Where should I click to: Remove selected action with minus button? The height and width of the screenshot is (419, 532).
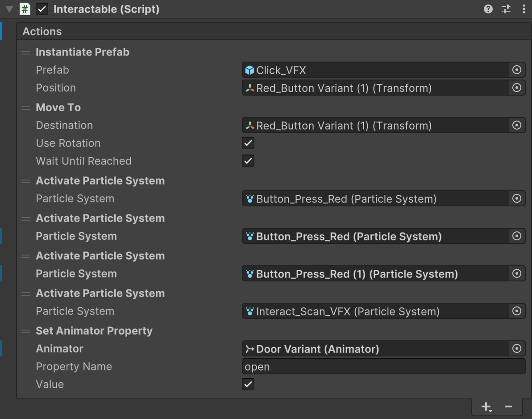pos(508,407)
